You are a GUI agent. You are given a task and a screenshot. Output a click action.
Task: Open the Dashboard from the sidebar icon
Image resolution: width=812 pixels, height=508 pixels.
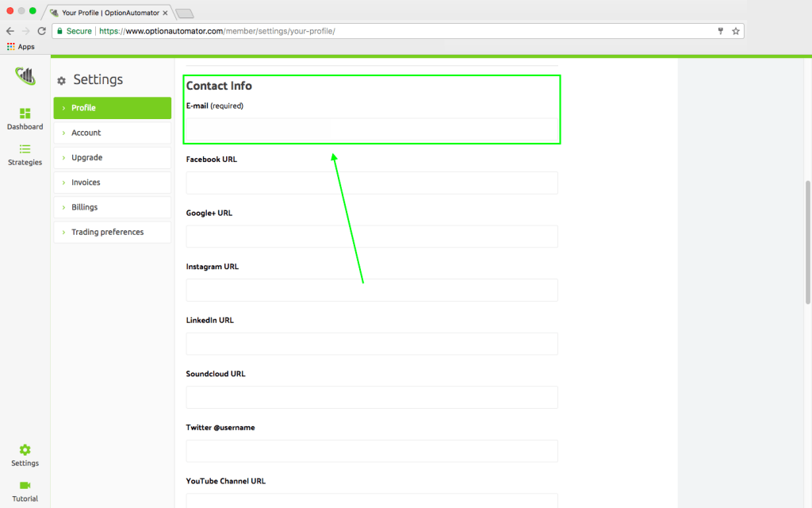[25, 113]
